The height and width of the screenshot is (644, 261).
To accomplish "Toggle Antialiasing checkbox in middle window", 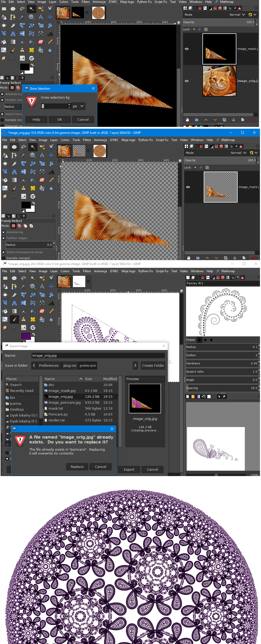I will pyautogui.click(x=4, y=232).
